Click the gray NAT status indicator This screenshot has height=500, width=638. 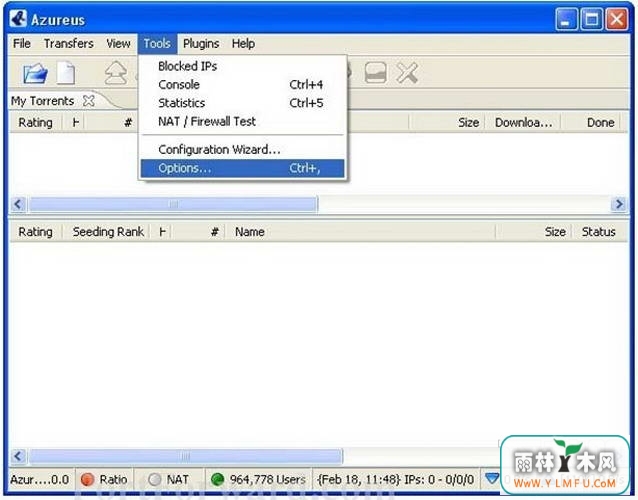155,479
